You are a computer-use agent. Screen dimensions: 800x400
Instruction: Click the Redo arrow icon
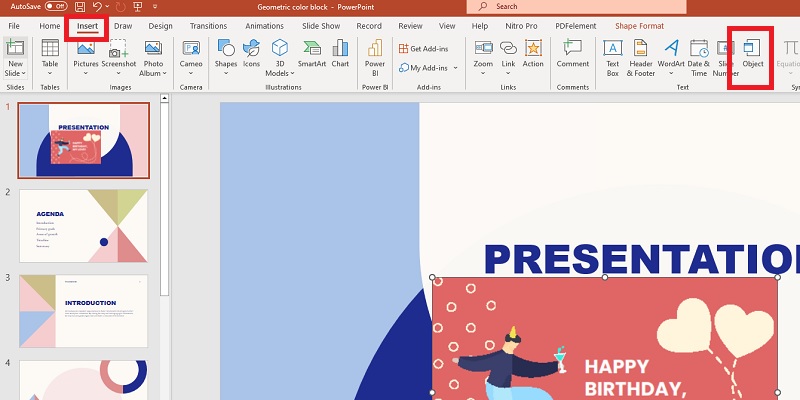pos(120,7)
